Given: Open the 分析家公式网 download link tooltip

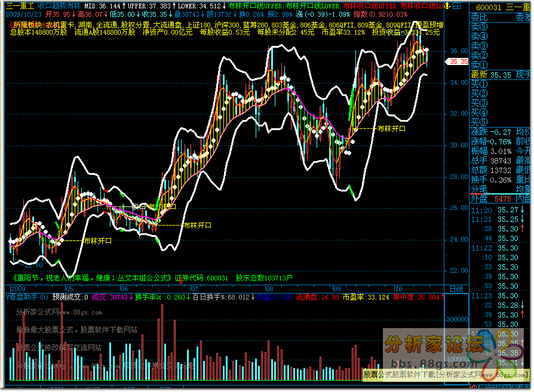Looking at the screenshot, I should coord(445,375).
